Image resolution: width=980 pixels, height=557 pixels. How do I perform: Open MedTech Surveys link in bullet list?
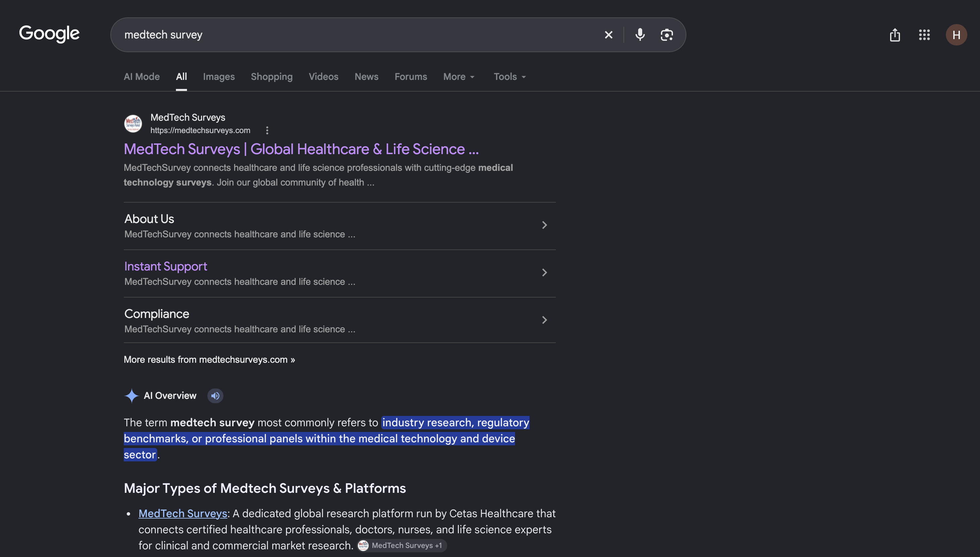(x=183, y=514)
